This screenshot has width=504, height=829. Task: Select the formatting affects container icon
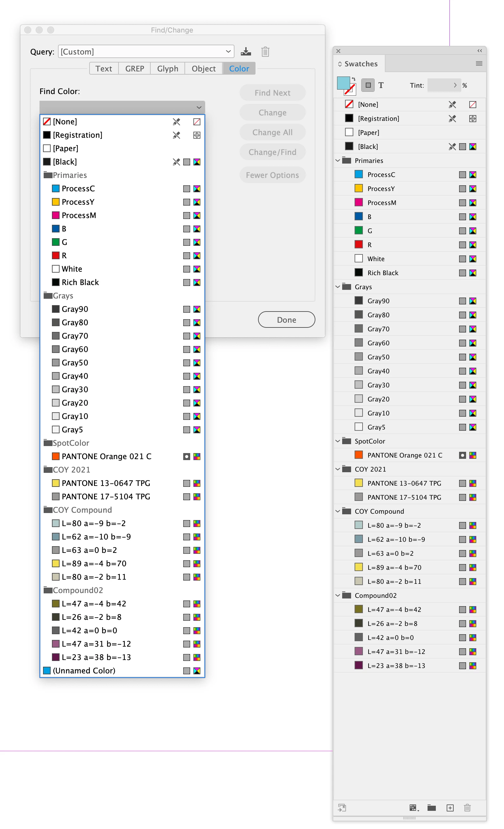point(368,85)
